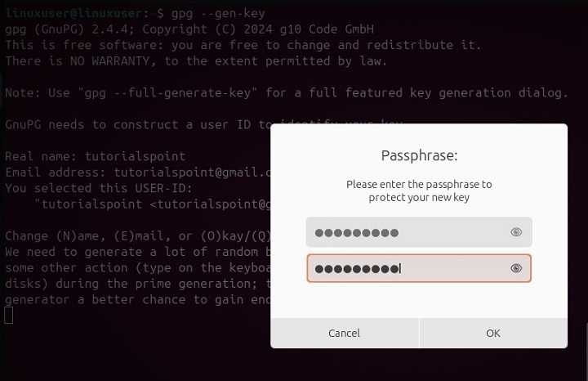This screenshot has width=588, height=381.
Task: Click into the passphrase confirmation field
Action: [x=408, y=268]
